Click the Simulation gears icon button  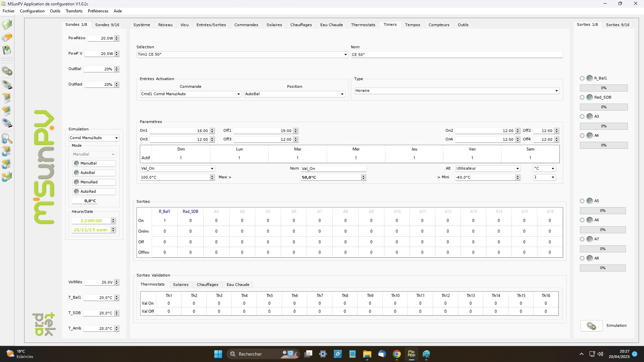click(591, 326)
